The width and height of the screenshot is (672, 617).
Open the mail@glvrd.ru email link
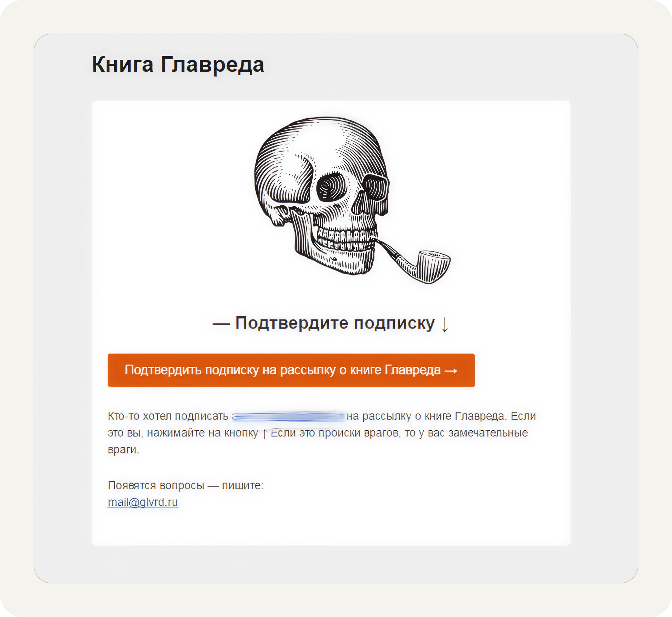(143, 502)
